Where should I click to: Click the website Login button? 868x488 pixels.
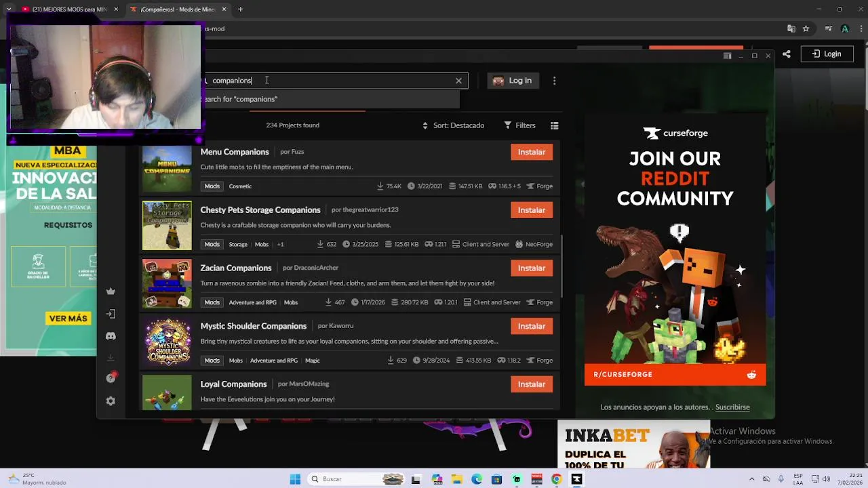coord(826,54)
